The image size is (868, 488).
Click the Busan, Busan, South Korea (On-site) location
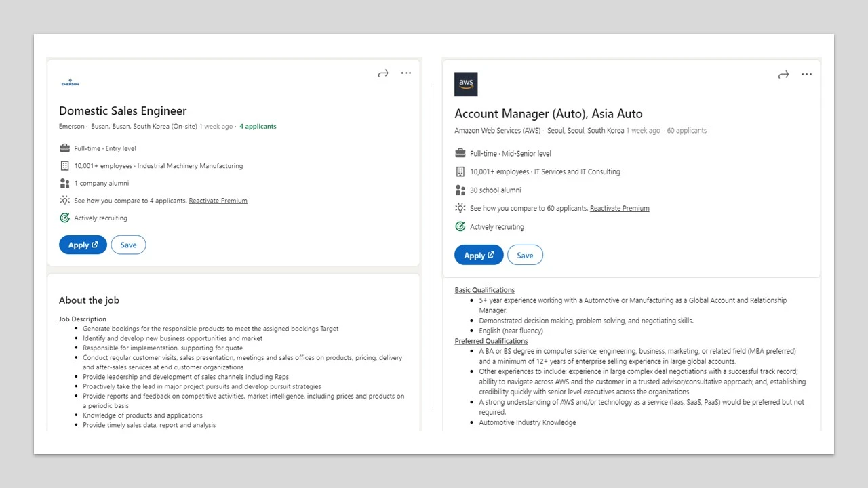(x=144, y=127)
